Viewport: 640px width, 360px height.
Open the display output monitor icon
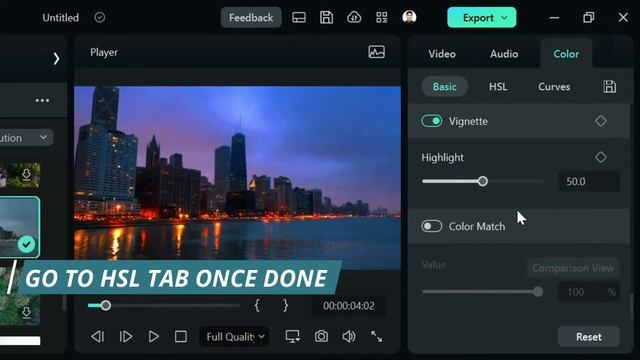[x=293, y=337]
